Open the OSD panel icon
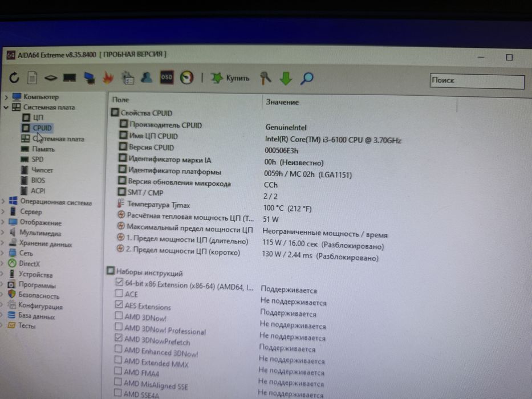 point(166,78)
